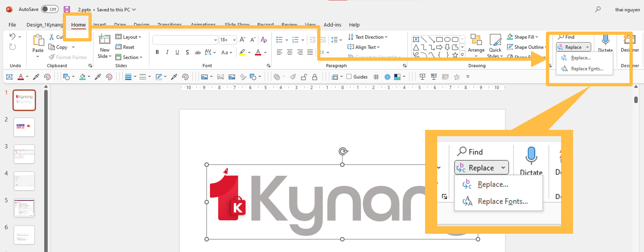Click the Redo icon under Undo

[12, 47]
